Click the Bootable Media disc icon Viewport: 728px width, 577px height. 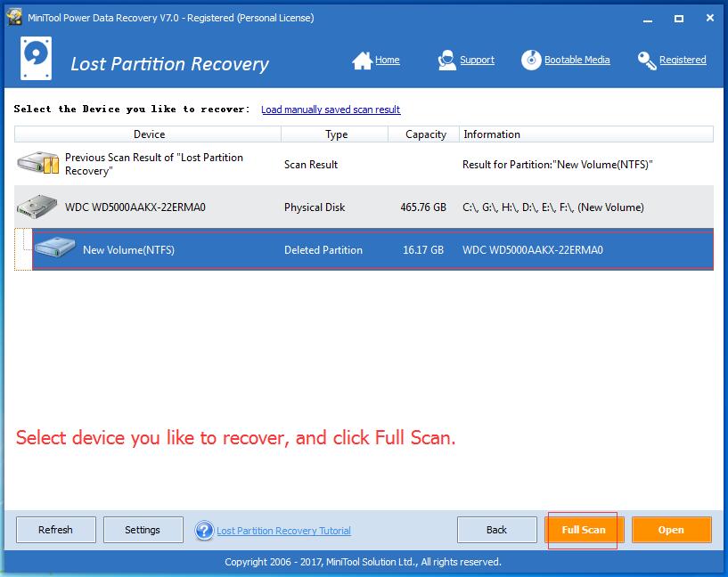pyautogui.click(x=531, y=59)
